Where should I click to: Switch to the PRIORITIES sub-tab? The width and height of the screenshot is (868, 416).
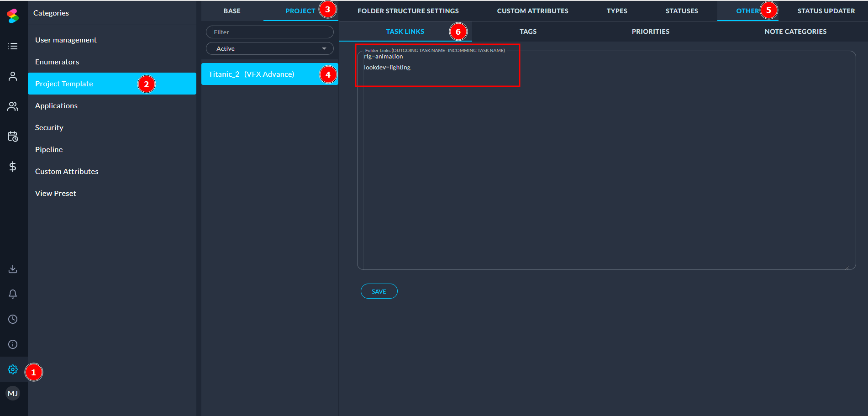click(x=651, y=32)
